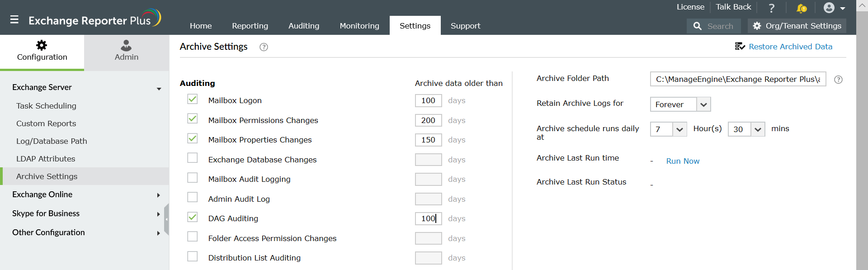
Task: Open the user account avatar menu
Action: [x=834, y=8]
